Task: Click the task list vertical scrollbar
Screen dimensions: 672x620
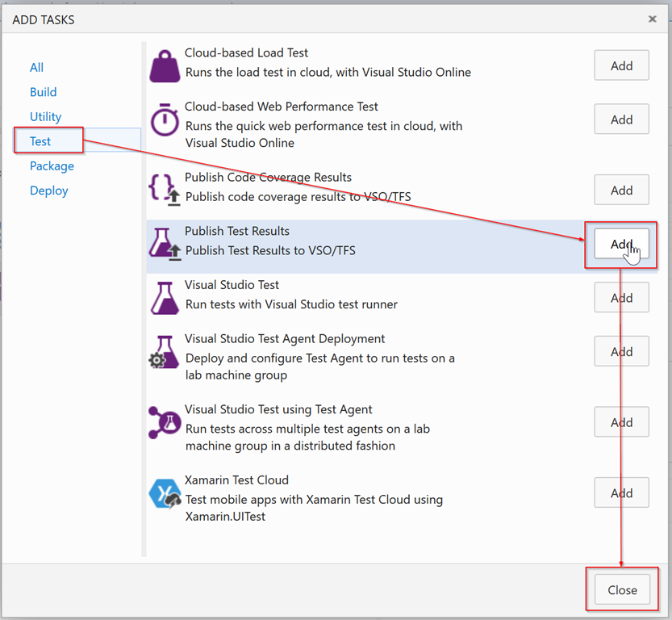Action: (x=144, y=299)
